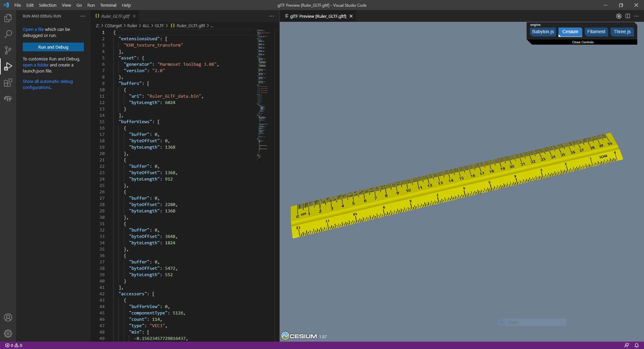Open the Accounts icon in activity bar
Image resolution: width=644 pixels, height=349 pixels.
point(8,317)
